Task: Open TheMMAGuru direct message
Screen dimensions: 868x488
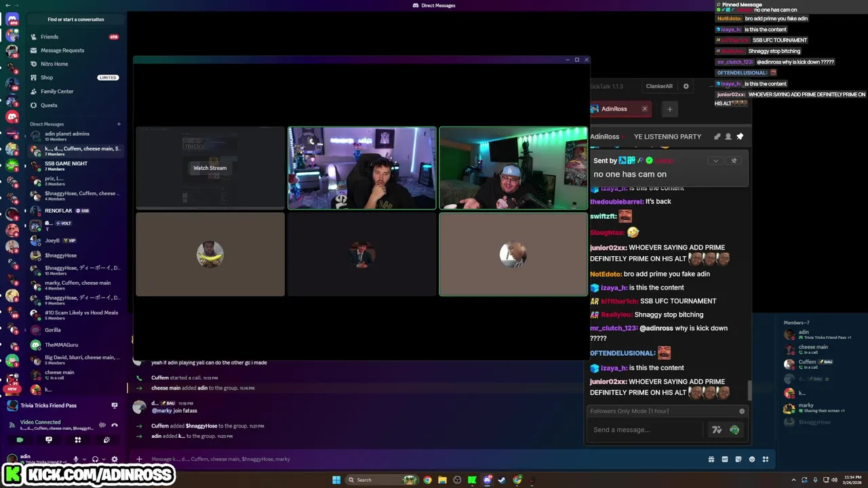Action: point(76,345)
